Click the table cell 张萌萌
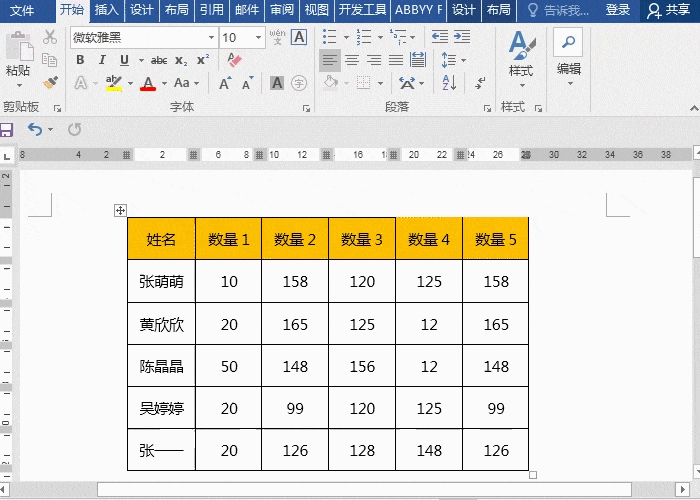This screenshot has width=700, height=500. coord(161,281)
